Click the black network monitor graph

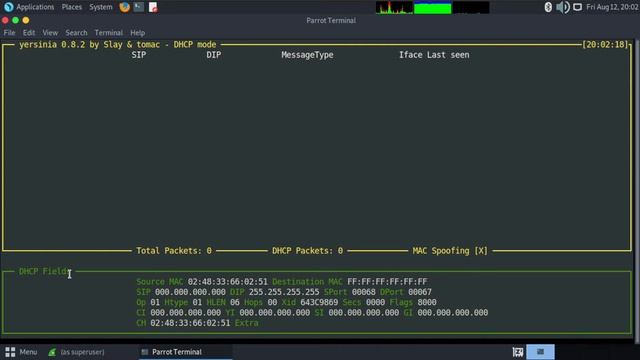(x=471, y=7)
